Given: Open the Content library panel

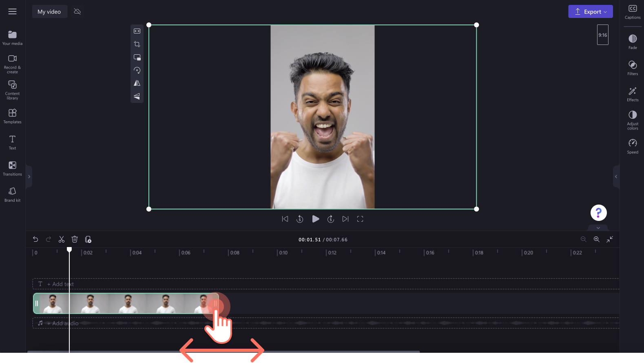Looking at the screenshot, I should [12, 90].
